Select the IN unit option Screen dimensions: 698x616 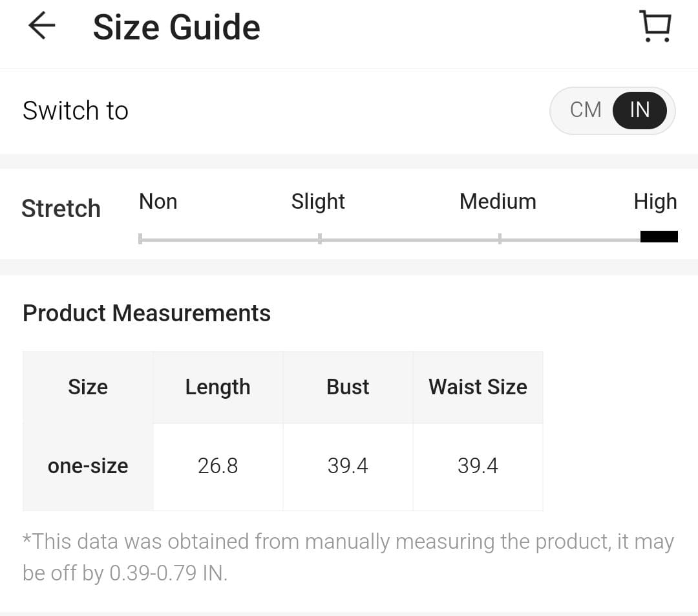point(639,110)
